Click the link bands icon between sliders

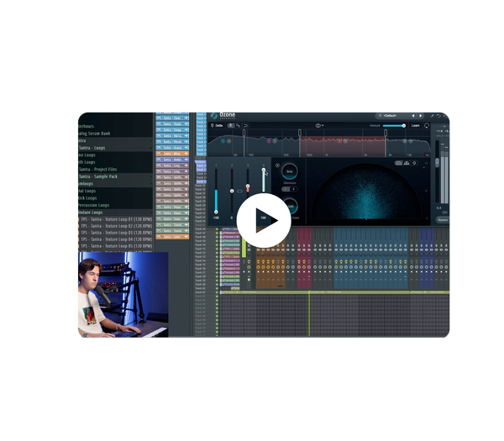tap(239, 191)
